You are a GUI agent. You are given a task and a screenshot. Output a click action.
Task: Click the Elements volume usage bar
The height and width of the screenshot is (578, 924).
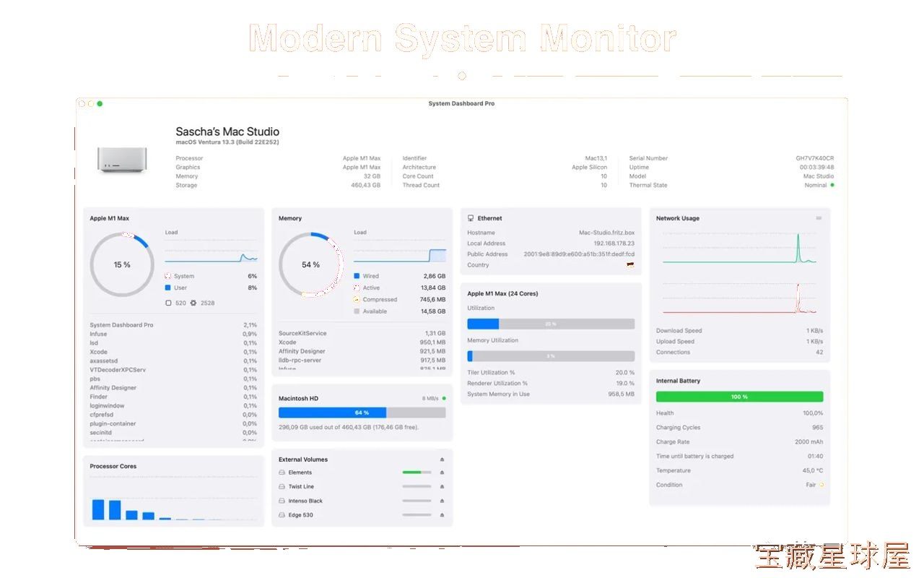[x=417, y=473]
